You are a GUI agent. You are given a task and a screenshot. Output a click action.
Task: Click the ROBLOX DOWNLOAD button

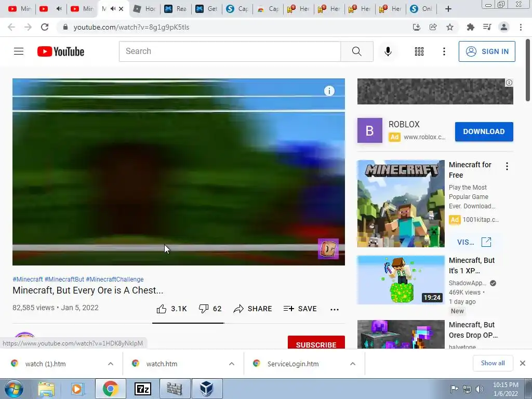pyautogui.click(x=484, y=131)
